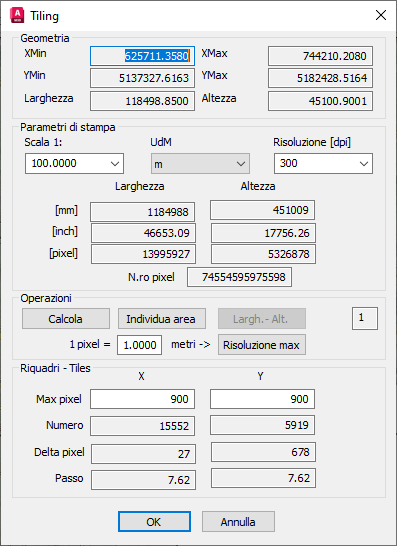The width and height of the screenshot is (397, 546).
Task: Click the YMax value field
Action: pos(320,78)
